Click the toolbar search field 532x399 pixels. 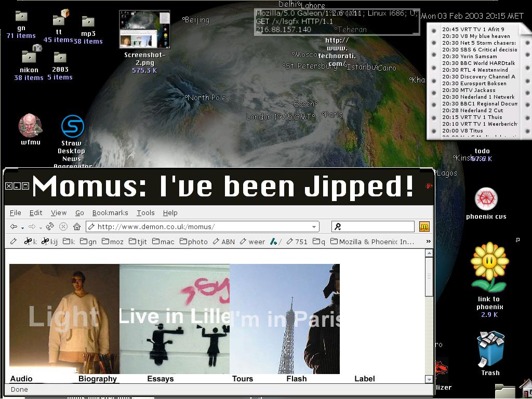[373, 227]
